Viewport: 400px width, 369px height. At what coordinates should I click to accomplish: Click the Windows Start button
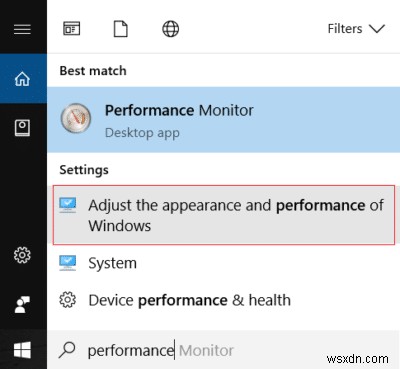tap(22, 350)
